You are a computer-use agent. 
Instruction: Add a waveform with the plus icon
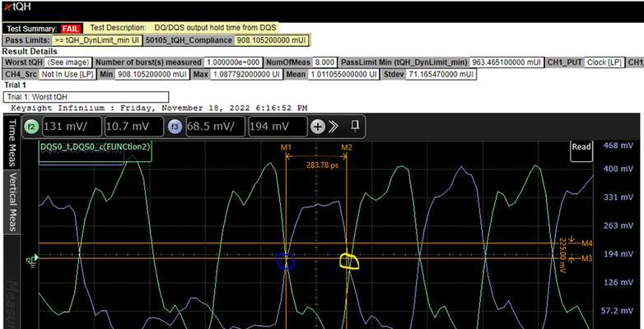pos(317,127)
